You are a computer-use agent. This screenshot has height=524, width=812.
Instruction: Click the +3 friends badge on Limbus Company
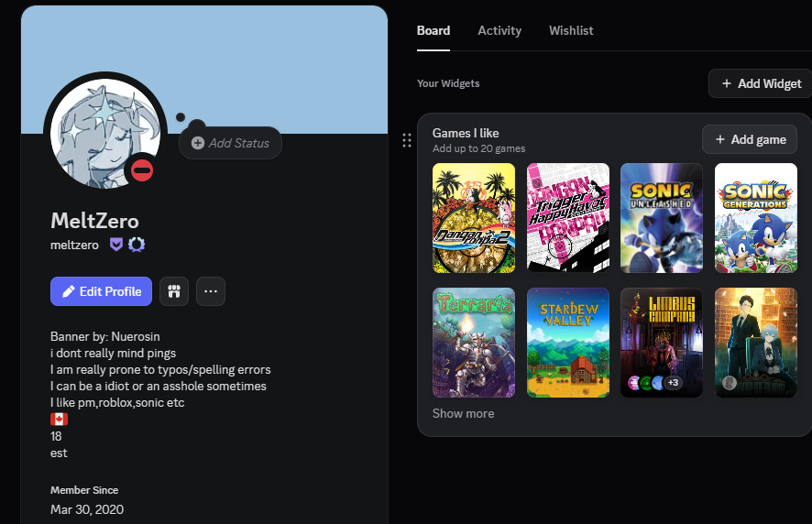click(x=674, y=383)
